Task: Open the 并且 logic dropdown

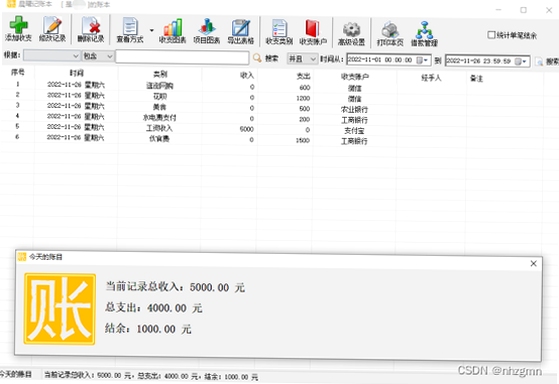Action: [x=302, y=59]
